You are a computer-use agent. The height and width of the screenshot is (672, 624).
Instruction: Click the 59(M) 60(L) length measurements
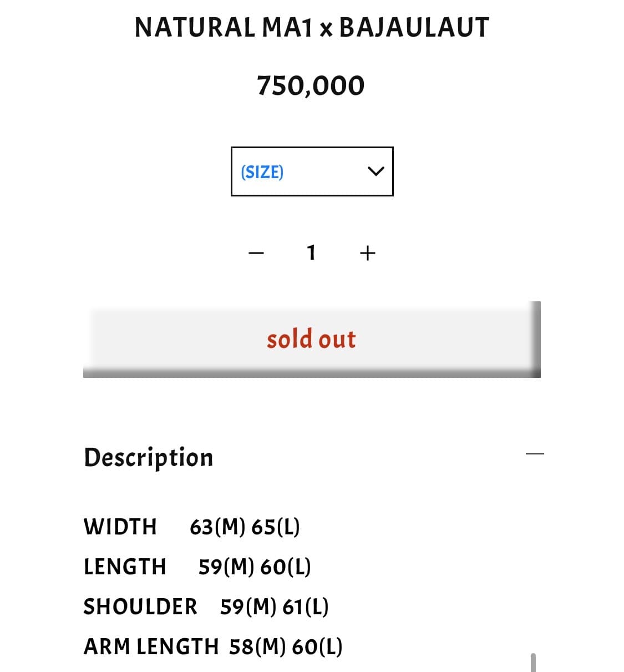255,567
